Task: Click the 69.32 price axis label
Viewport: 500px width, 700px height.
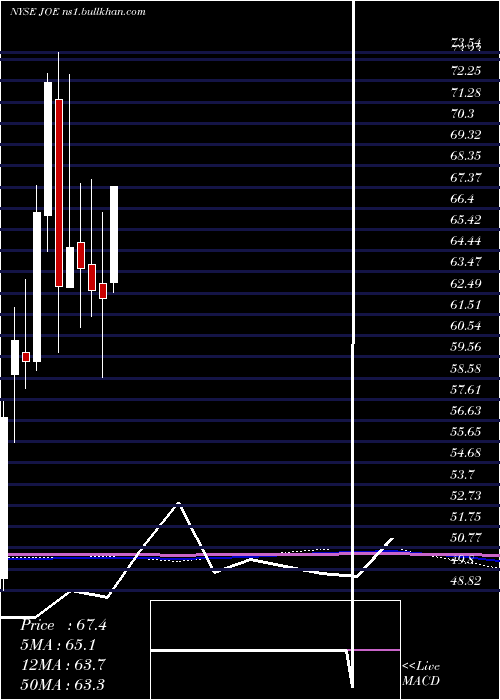Action: point(466,134)
